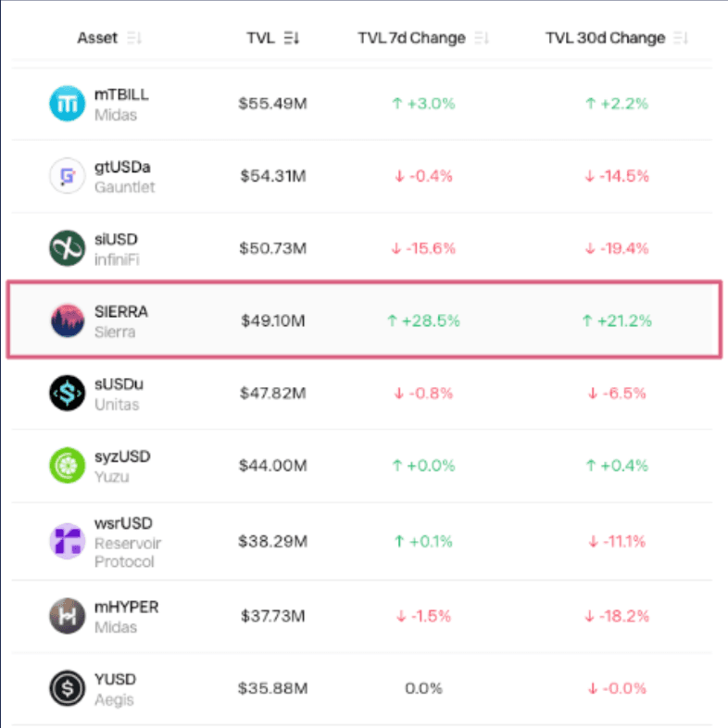Click siUSD 7d change of -15.6%
Screen dimensions: 728x728
tap(423, 248)
